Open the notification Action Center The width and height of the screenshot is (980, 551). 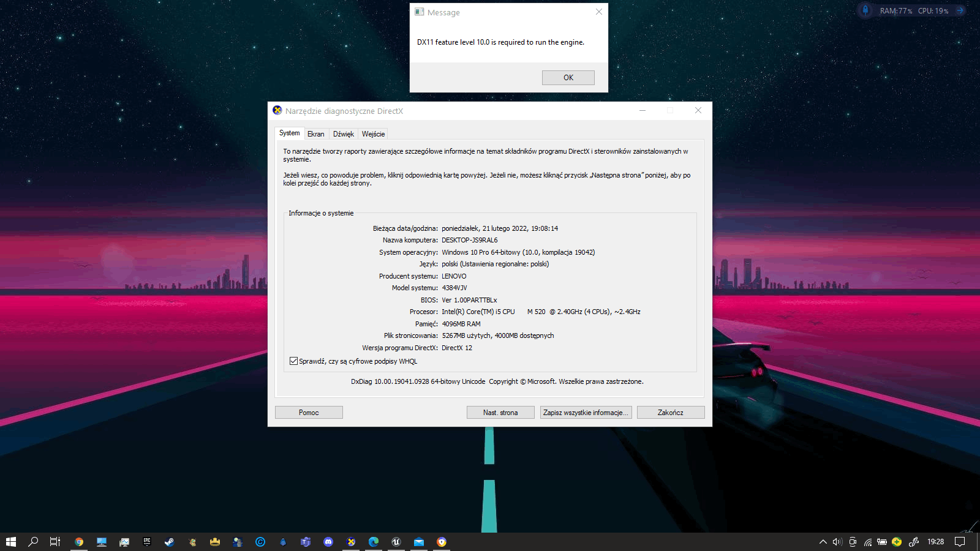[960, 542]
